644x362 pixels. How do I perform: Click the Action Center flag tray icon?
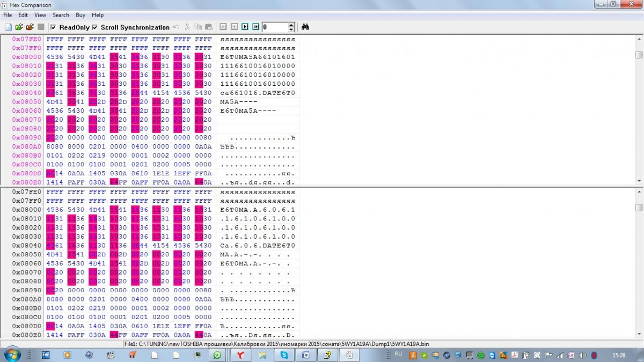click(548, 355)
